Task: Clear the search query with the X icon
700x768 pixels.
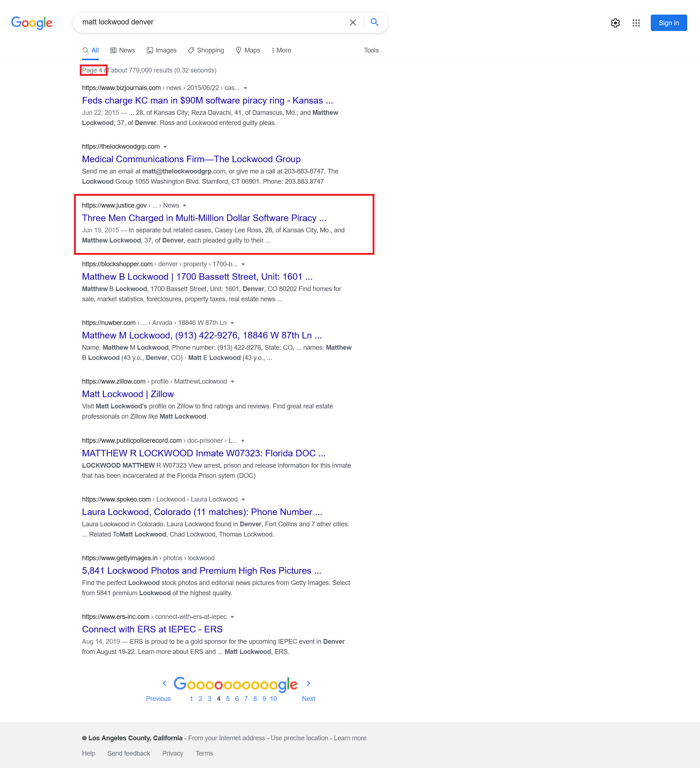Action: (353, 22)
